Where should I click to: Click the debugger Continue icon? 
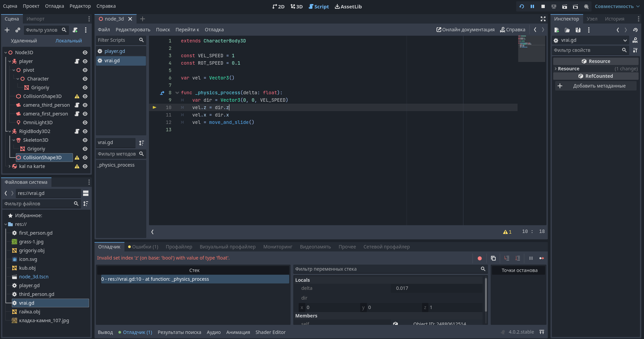coord(541,258)
